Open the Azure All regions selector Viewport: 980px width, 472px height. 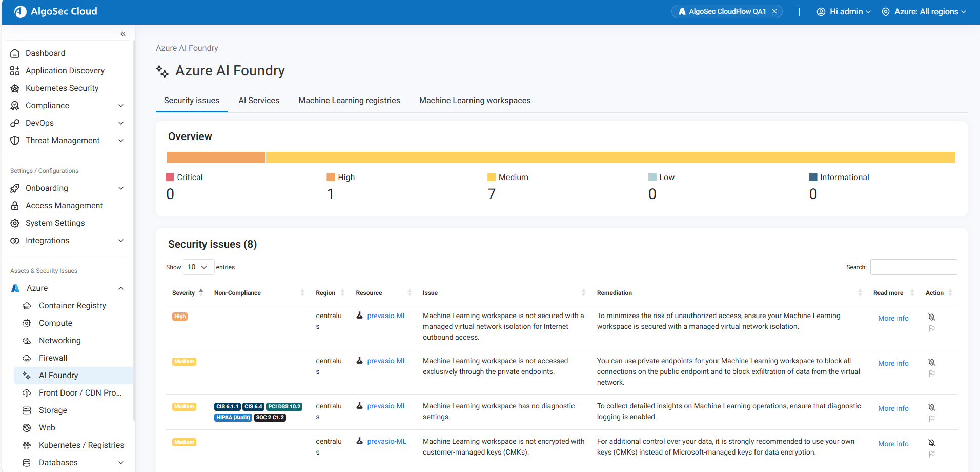click(x=924, y=11)
